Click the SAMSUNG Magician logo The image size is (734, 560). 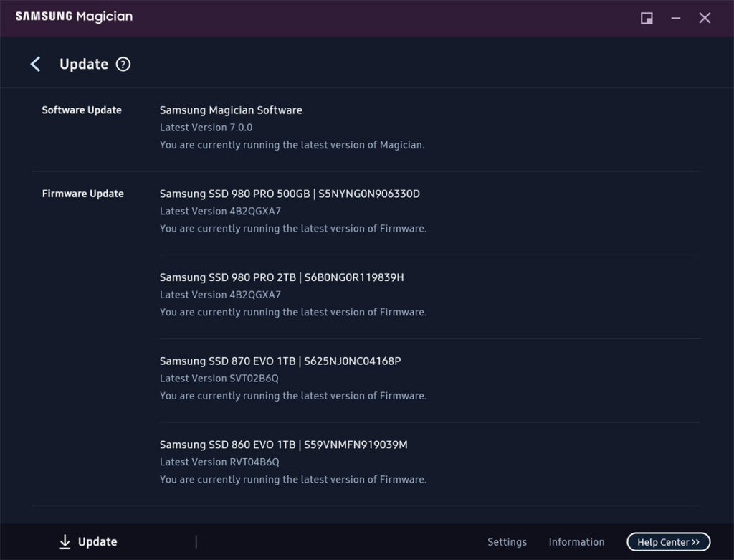coord(74,16)
